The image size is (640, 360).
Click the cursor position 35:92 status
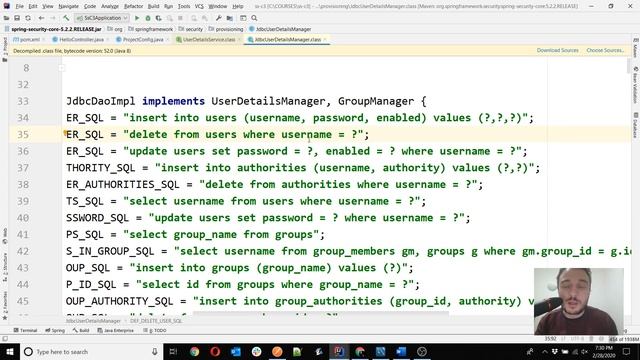point(550,339)
